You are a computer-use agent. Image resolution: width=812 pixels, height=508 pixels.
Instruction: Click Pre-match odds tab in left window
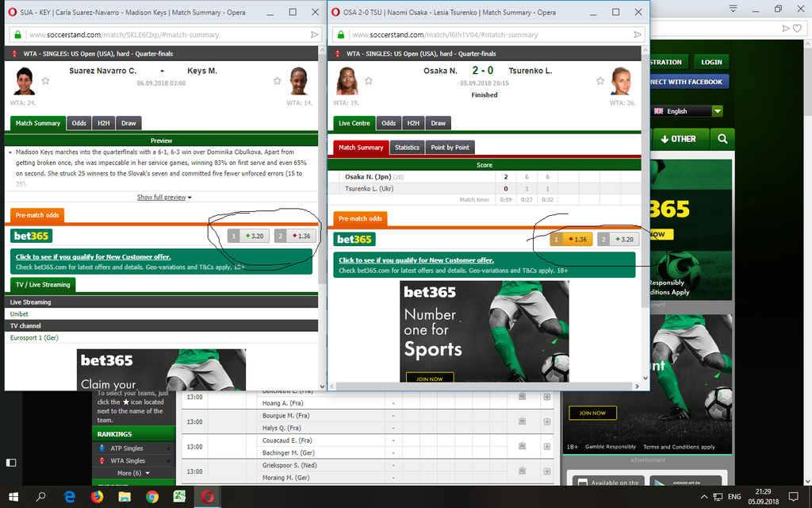pos(37,215)
